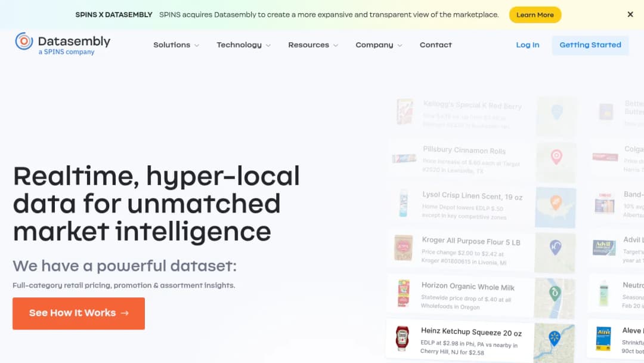
Task: Click the Datasembly wordmark text
Action: pyautogui.click(x=74, y=41)
